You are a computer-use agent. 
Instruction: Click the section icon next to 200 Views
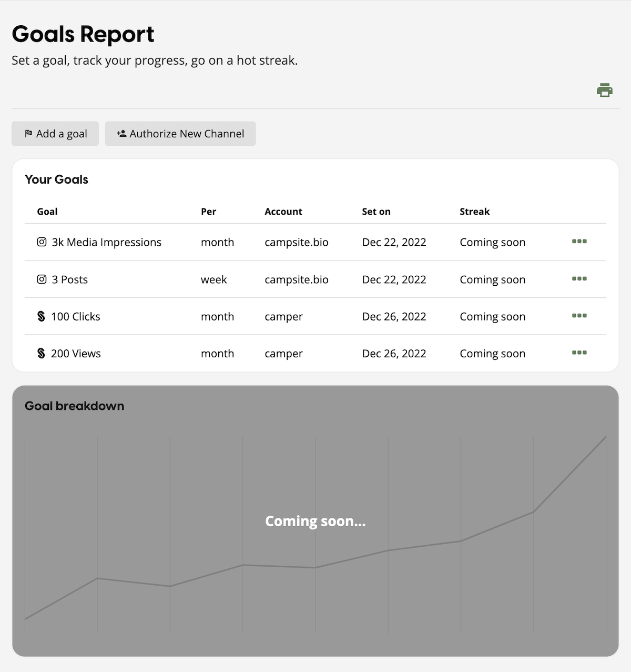click(41, 353)
